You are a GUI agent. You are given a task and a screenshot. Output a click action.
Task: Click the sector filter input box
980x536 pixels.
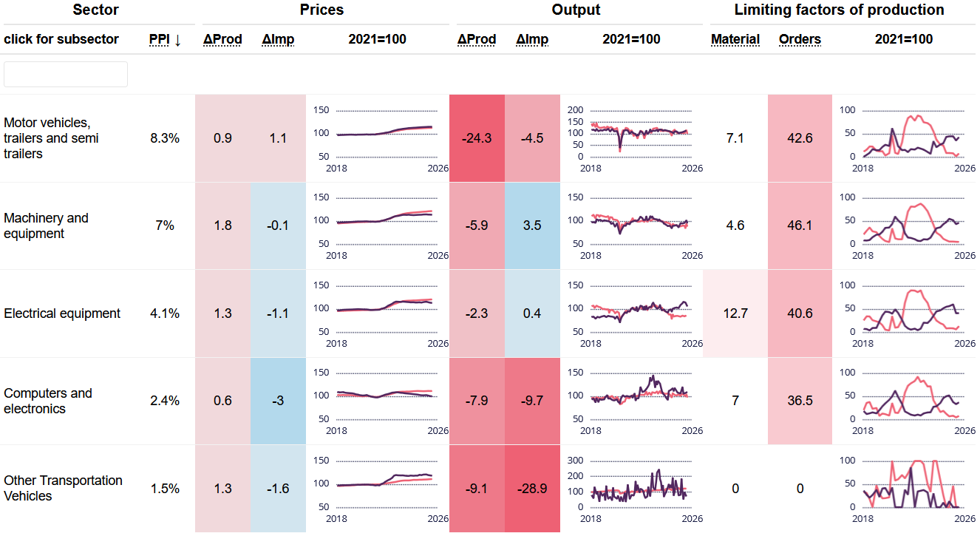(66, 75)
